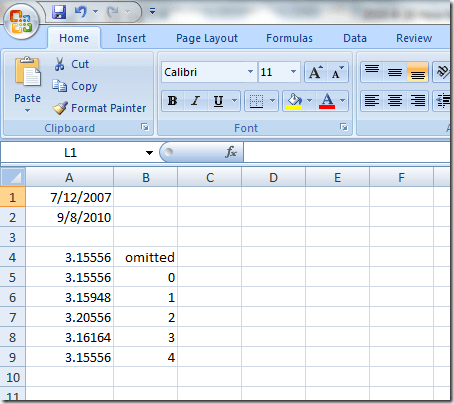Open the Name Box dropdown arrow

pyautogui.click(x=149, y=153)
